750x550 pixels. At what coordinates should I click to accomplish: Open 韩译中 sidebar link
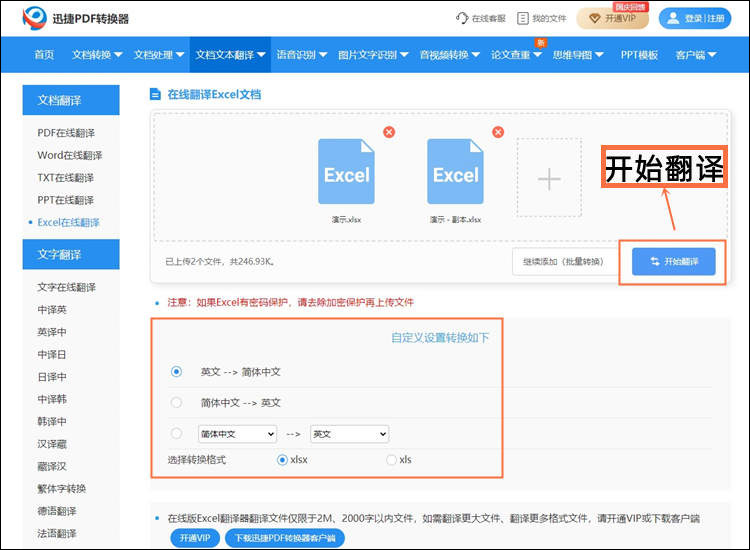point(52,421)
